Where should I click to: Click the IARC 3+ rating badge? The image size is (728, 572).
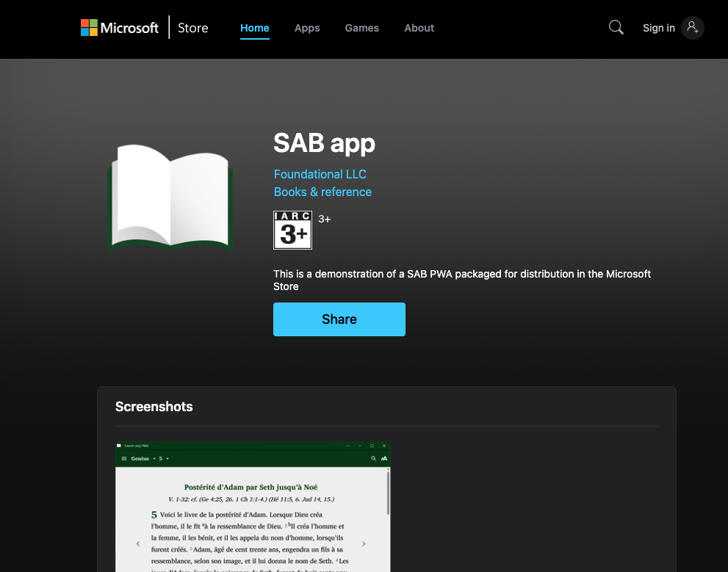[x=292, y=230]
